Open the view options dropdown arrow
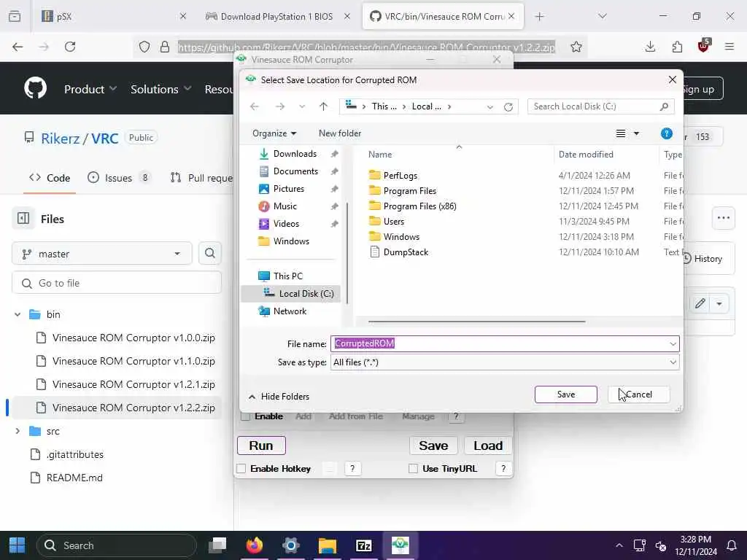 (636, 133)
